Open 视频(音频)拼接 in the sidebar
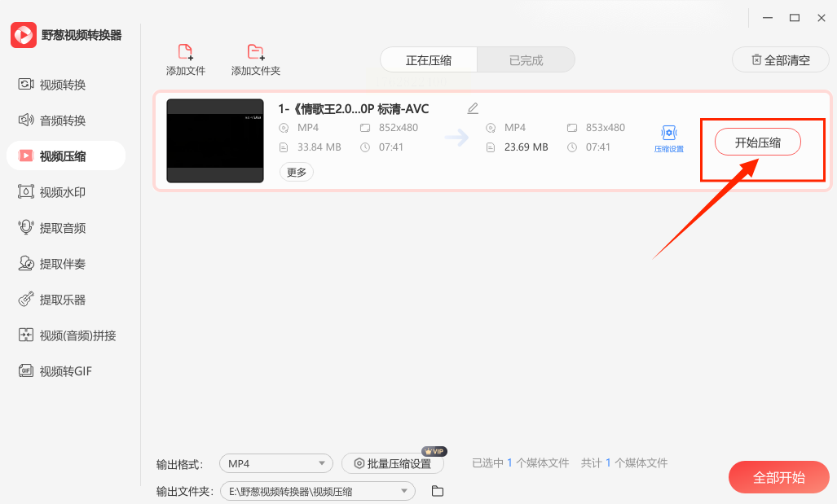The width and height of the screenshot is (837, 504). click(68, 335)
